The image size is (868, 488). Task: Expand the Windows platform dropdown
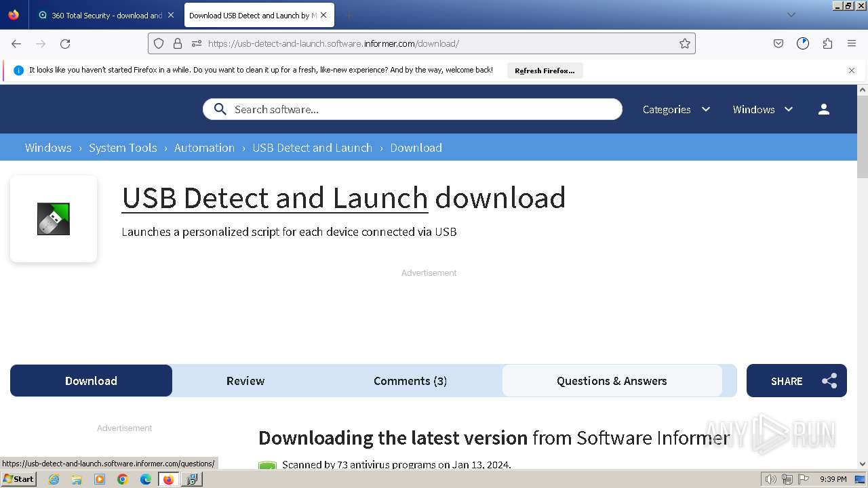point(763,109)
